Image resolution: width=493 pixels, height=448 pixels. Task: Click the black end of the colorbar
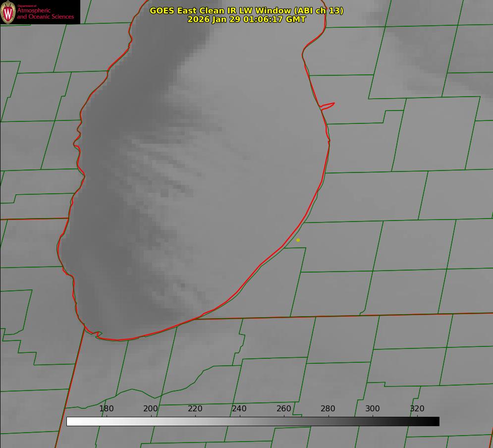435,422
